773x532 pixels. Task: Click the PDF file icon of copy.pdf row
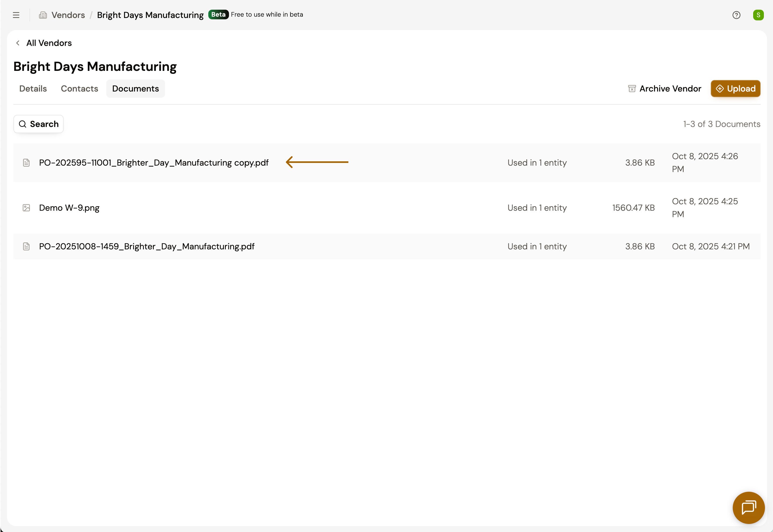(26, 163)
